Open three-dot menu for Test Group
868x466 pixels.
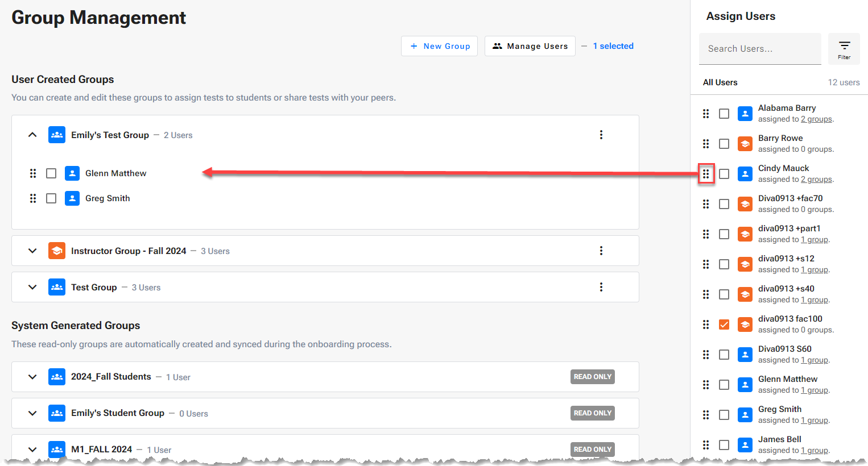(x=601, y=287)
